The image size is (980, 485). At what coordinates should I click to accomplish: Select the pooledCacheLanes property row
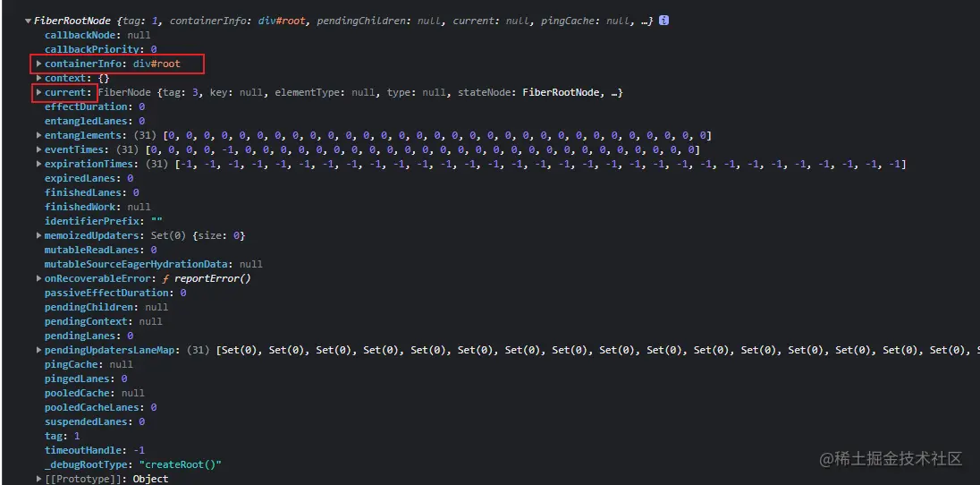[x=101, y=407]
